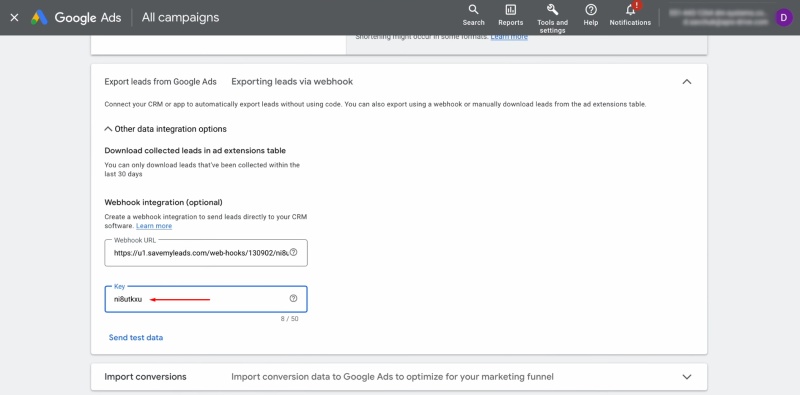This screenshot has width=800, height=395.
Task: Click help icon in Key field
Action: [293, 299]
